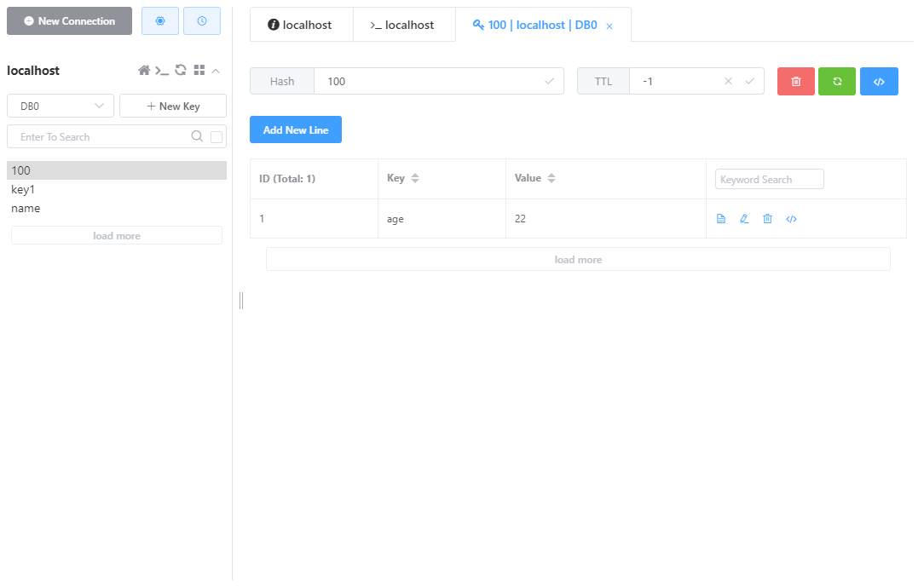Focus the Keyword Search box

(769, 179)
